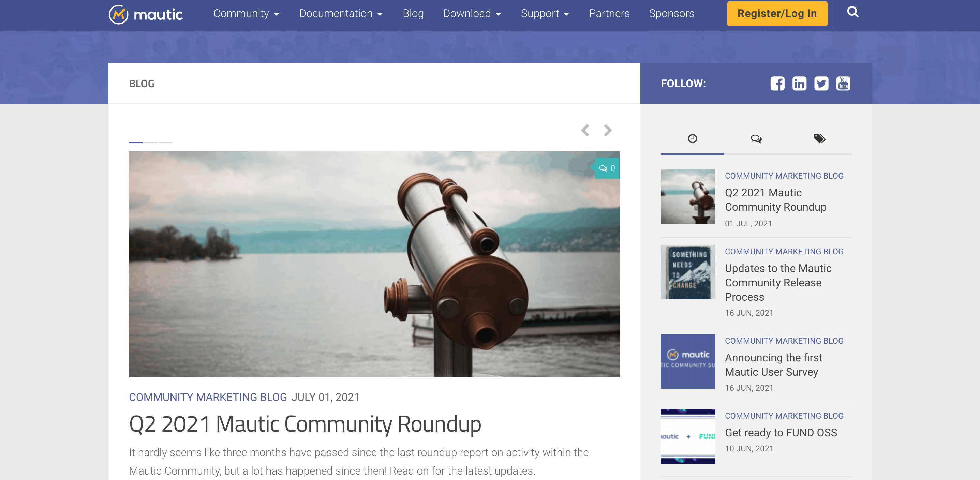Select the third slider indicator dash
The height and width of the screenshot is (480, 980).
tap(165, 142)
